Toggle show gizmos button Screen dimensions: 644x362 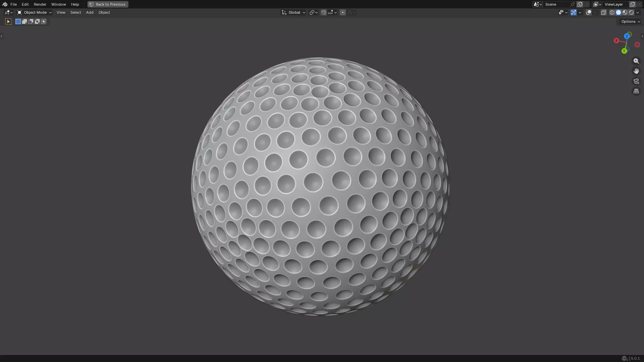tap(574, 12)
